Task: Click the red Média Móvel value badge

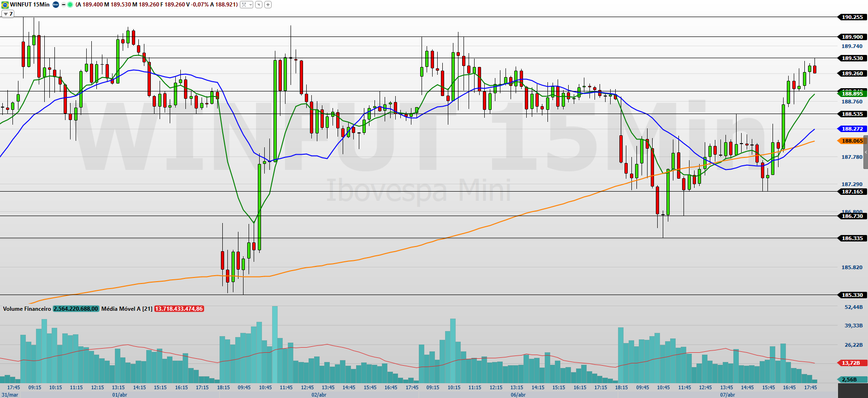Action: pos(179,309)
